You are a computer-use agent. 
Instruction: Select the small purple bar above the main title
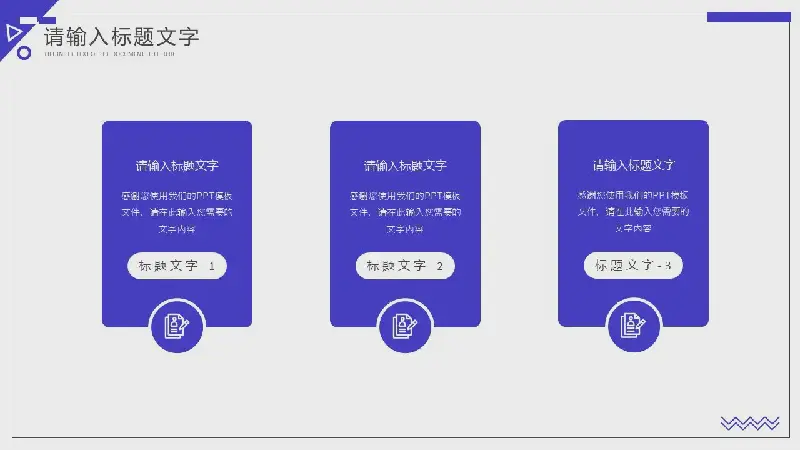click(45, 19)
